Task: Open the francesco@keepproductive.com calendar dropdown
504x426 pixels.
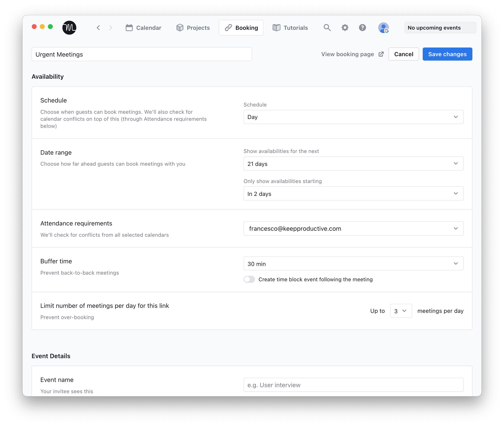Action: [353, 229]
